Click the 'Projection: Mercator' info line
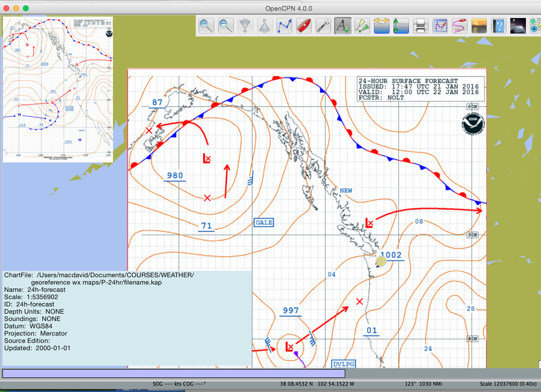Image resolution: width=541 pixels, height=392 pixels. click(x=36, y=334)
